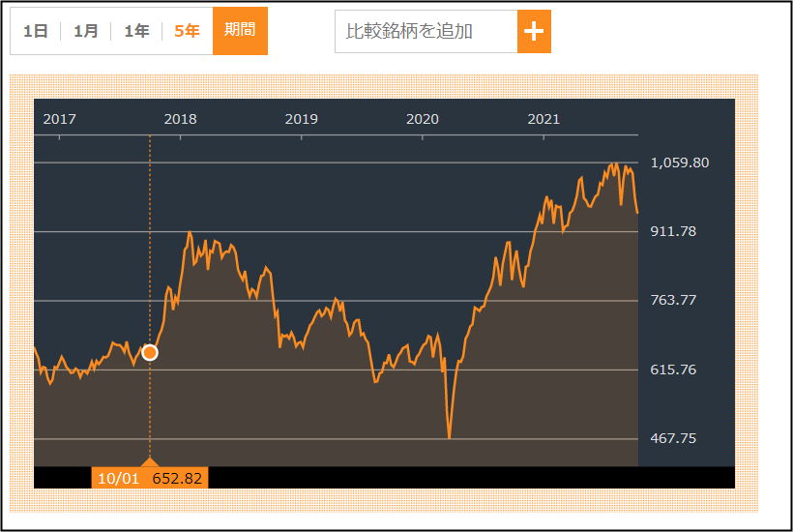The image size is (793, 532).
Task: Click the white-ringed data point marker on chart
Action: click(x=150, y=352)
